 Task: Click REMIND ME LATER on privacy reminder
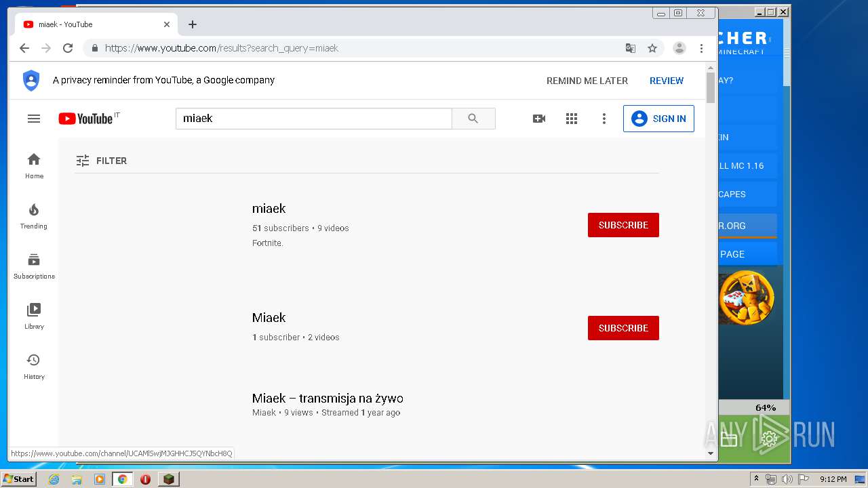pyautogui.click(x=587, y=81)
